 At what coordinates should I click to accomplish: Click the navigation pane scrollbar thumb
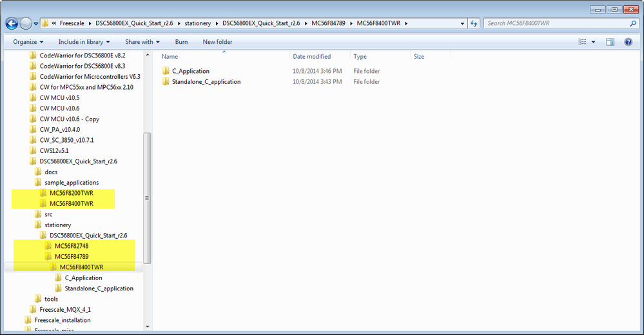(x=148, y=198)
